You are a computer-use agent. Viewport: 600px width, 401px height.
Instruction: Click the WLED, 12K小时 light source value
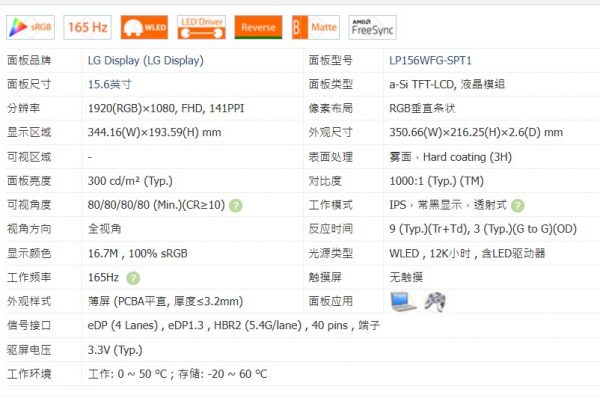pos(467,253)
